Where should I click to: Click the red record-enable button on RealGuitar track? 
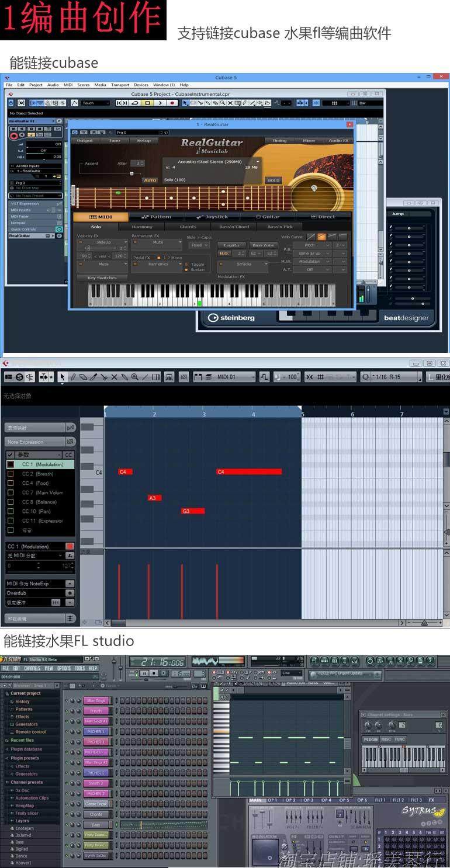click(13, 136)
